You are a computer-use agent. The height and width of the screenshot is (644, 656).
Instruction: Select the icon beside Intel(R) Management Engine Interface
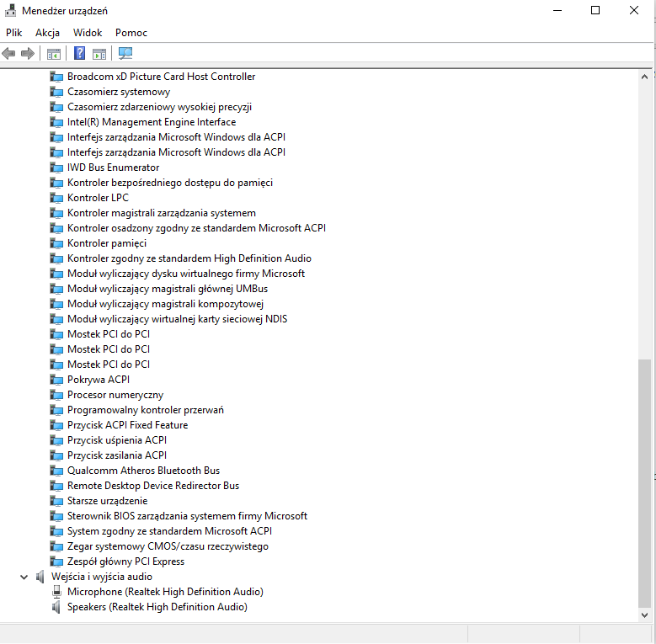click(x=56, y=122)
